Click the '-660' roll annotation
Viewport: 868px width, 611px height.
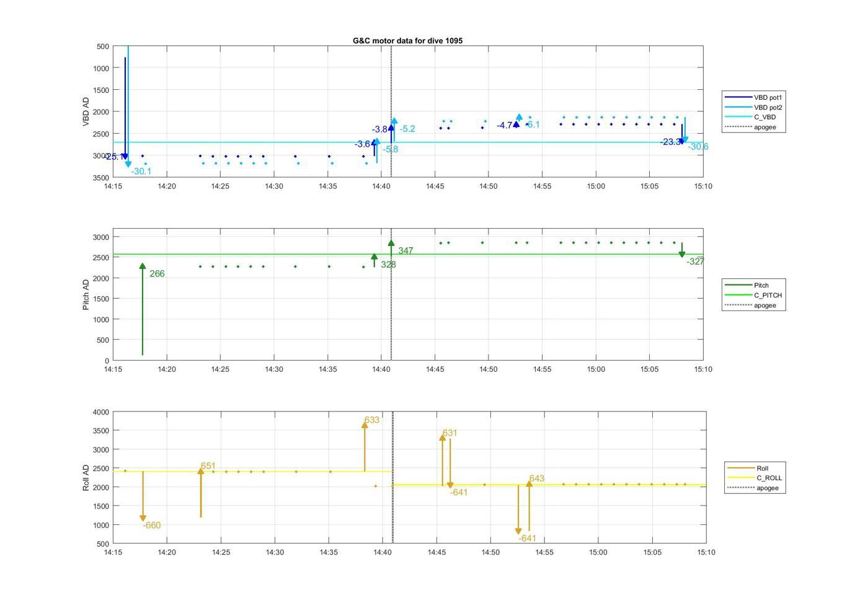click(x=151, y=525)
